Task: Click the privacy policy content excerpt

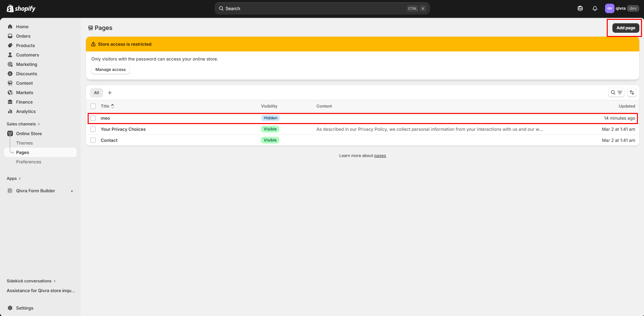Action: (429, 129)
